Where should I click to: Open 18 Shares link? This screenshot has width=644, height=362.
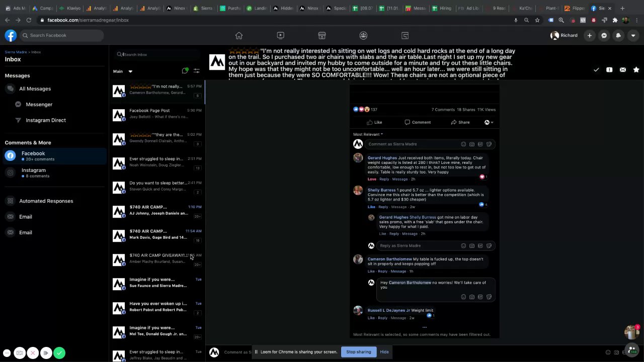[466, 110]
